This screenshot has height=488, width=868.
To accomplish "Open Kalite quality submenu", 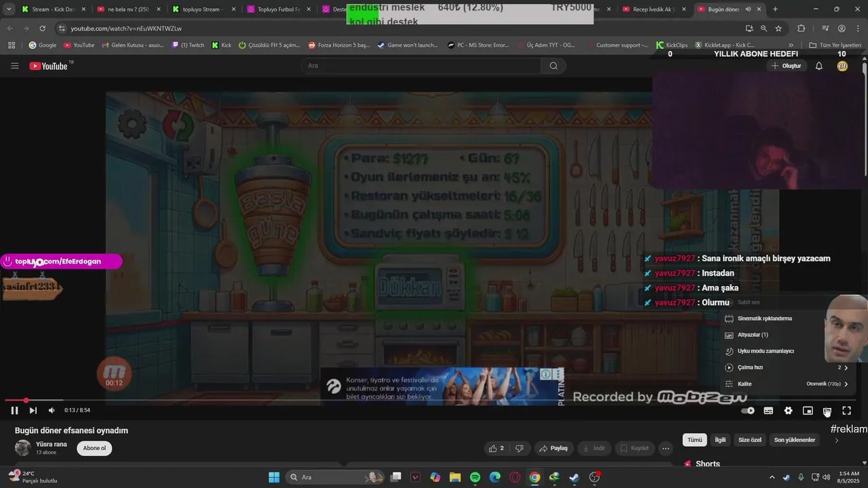I will (788, 384).
